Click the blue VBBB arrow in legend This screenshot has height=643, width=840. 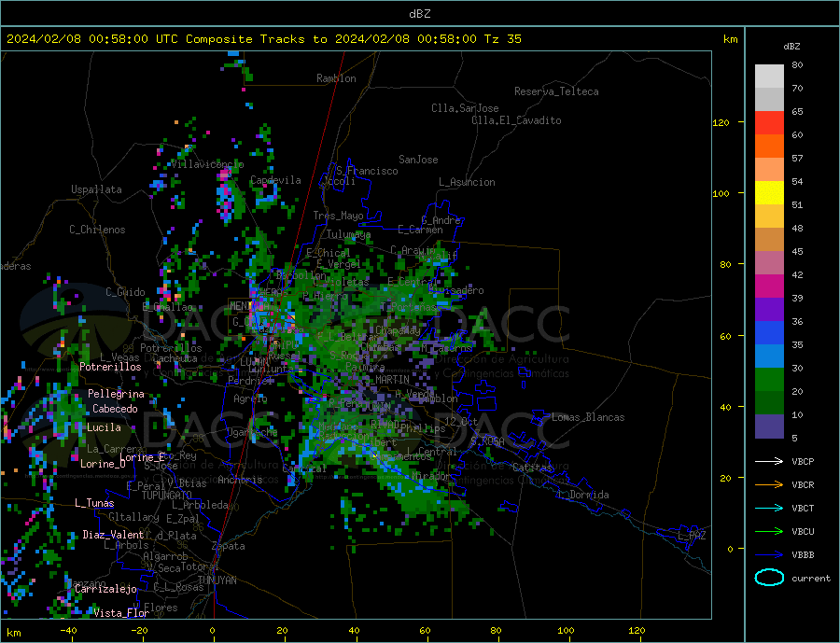(769, 554)
